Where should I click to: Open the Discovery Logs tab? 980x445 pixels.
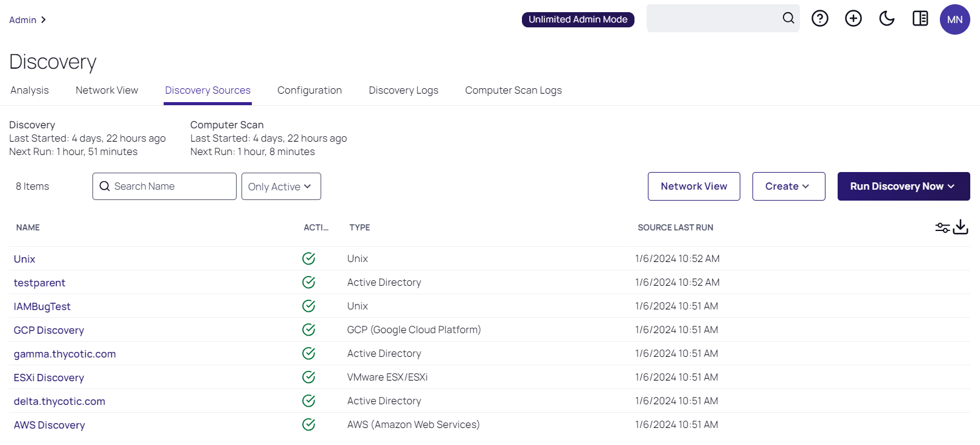403,90
